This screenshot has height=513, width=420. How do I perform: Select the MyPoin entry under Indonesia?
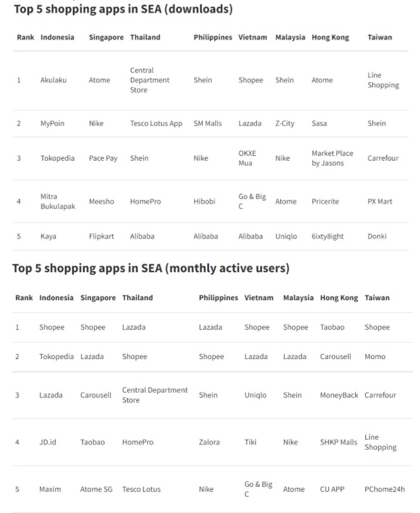pyautogui.click(x=52, y=124)
